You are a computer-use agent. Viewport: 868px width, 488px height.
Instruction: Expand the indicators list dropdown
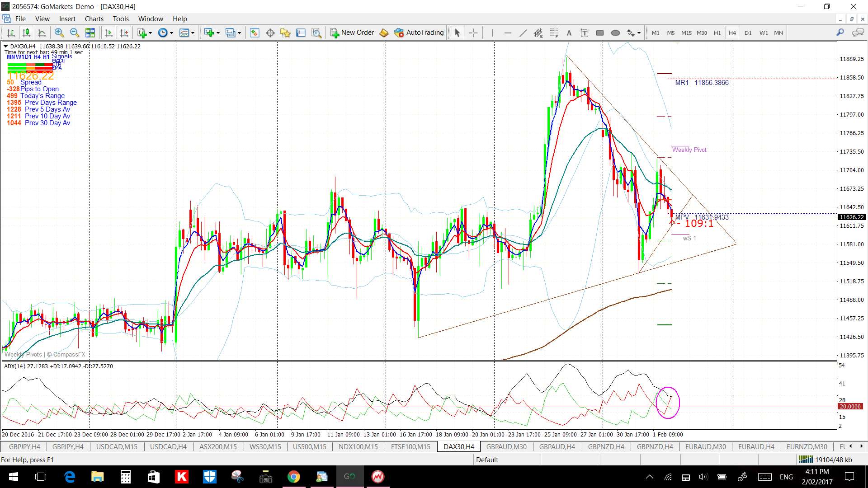(x=150, y=33)
